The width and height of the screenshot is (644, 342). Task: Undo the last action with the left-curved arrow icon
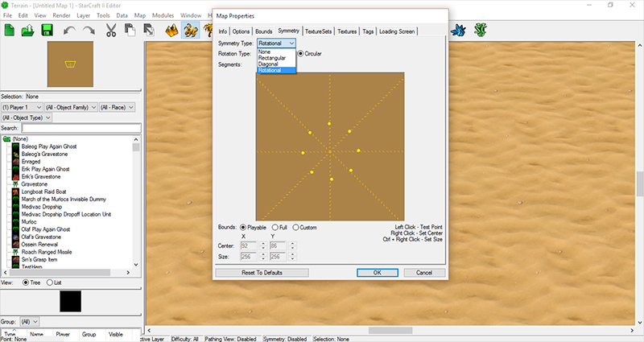click(x=69, y=31)
